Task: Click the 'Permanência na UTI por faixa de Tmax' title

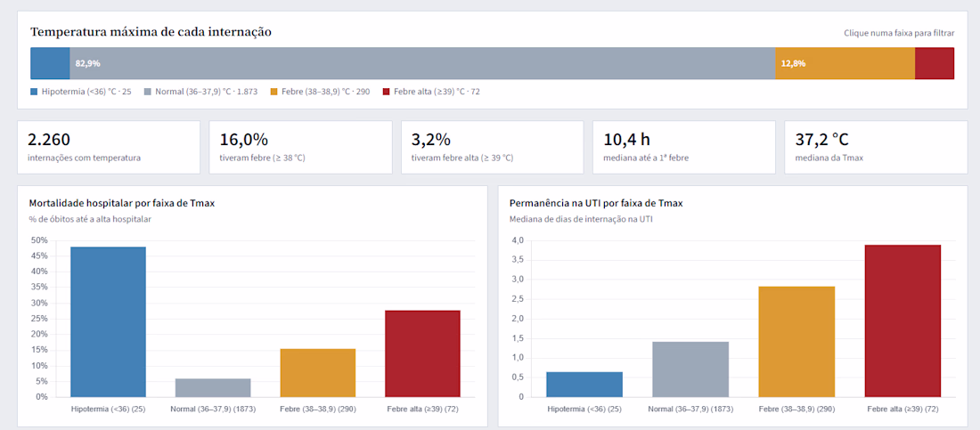Action: pyautogui.click(x=596, y=203)
